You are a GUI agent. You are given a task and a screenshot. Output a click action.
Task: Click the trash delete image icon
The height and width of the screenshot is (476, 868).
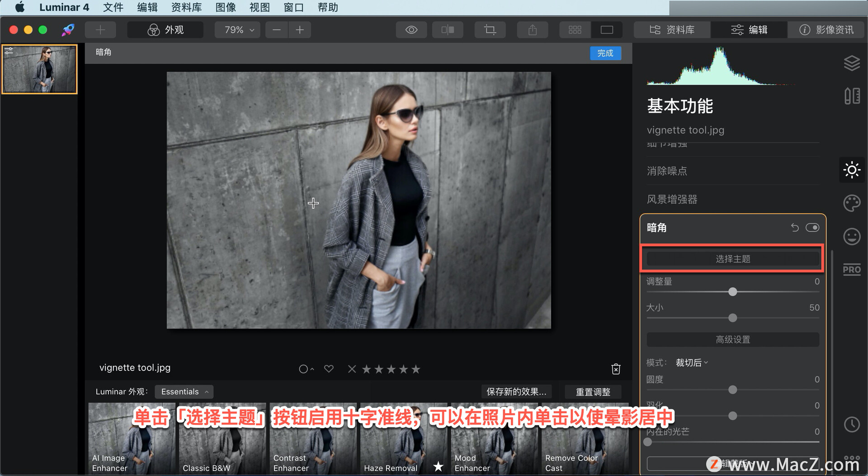point(616,369)
